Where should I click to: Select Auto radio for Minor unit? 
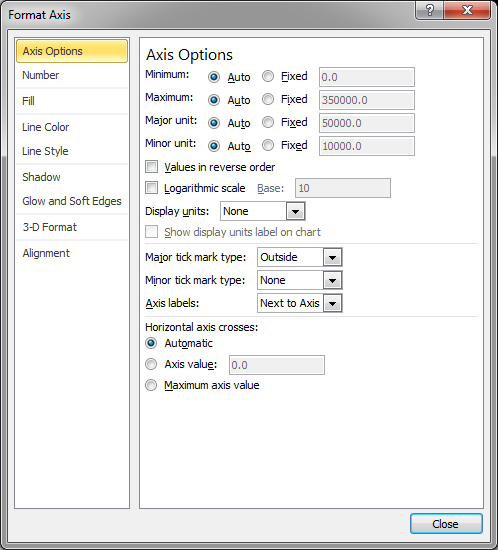[x=214, y=145]
